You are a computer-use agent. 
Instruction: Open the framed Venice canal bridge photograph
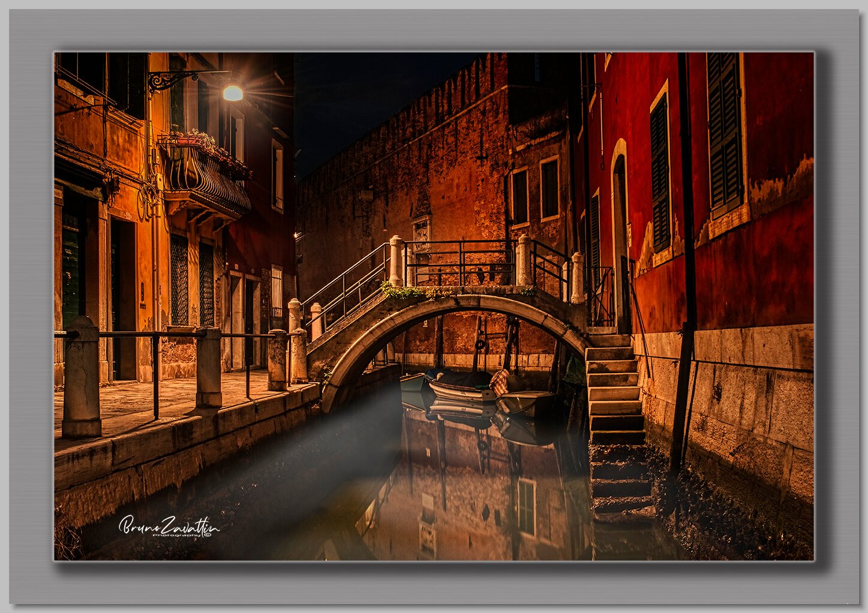[x=434, y=306]
